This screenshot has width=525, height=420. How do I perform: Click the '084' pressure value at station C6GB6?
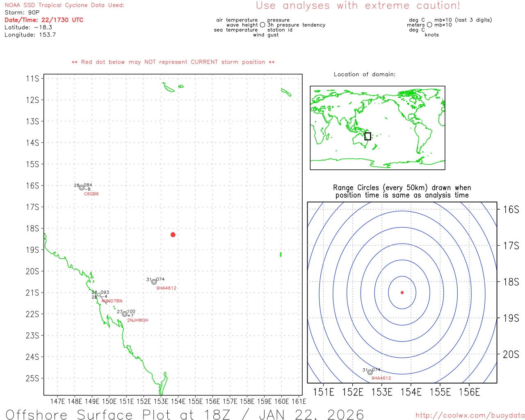88,185
